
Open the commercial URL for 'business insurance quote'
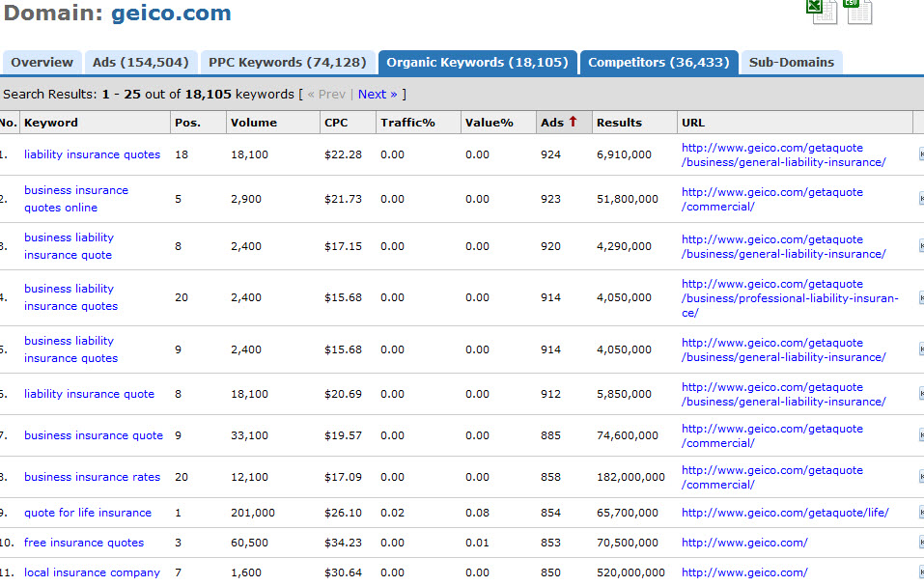[x=772, y=435]
